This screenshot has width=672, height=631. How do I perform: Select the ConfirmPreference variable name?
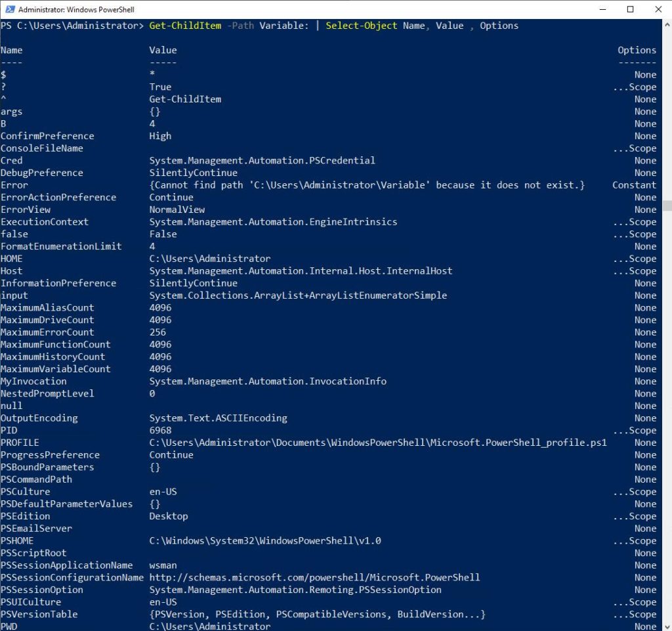coord(47,136)
